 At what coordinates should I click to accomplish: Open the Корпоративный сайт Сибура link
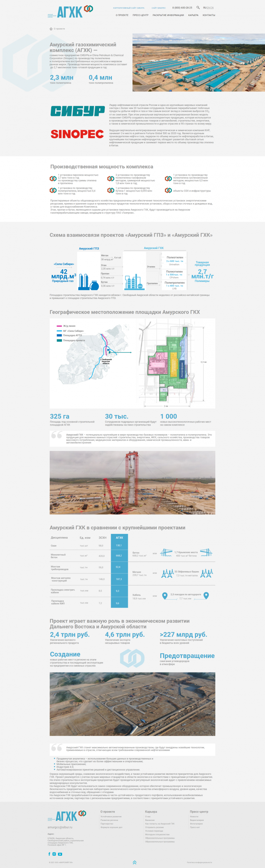129,8
